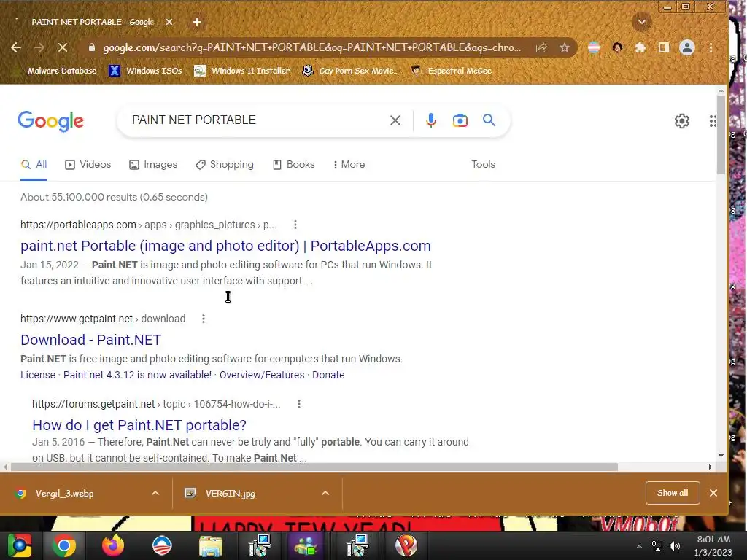Expand the More search categories menu

[x=349, y=165]
